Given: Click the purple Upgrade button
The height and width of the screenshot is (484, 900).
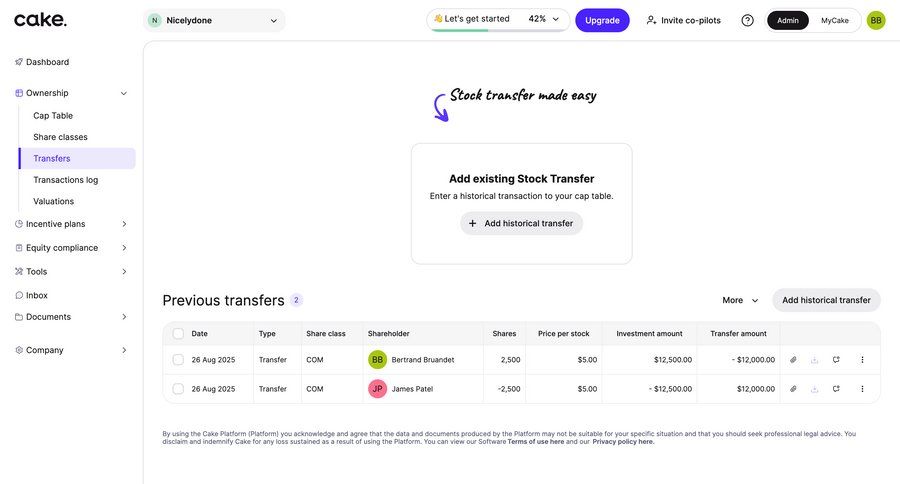Looking at the screenshot, I should point(602,20).
